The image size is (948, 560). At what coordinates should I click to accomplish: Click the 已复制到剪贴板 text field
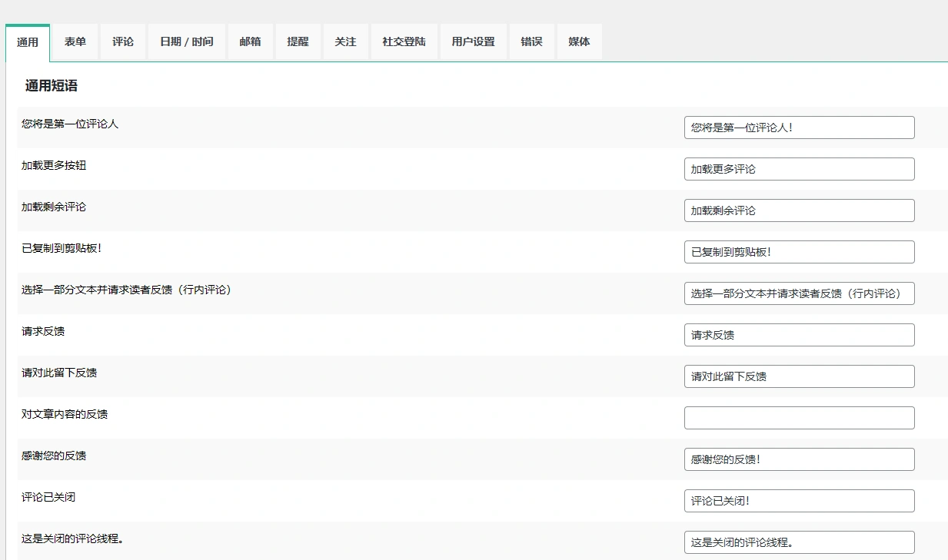point(798,251)
